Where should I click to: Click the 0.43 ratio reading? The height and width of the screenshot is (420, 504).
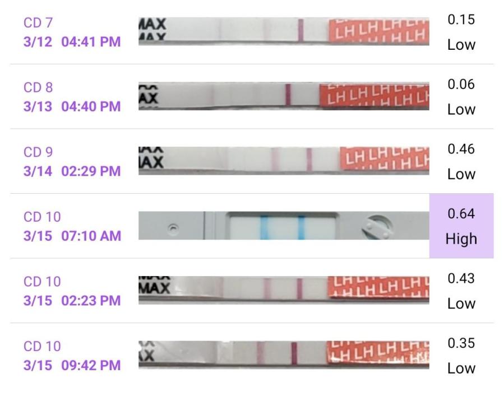461,278
